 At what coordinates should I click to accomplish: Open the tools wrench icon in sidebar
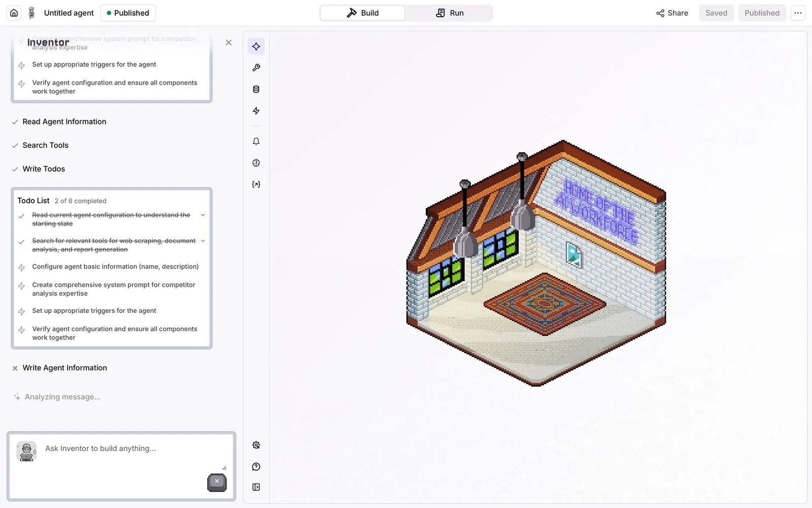[256, 68]
